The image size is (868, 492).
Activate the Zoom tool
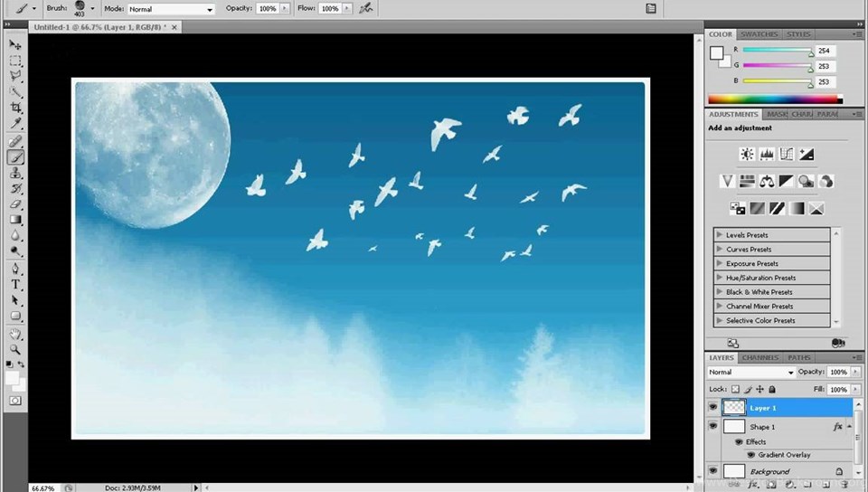pyautogui.click(x=15, y=349)
